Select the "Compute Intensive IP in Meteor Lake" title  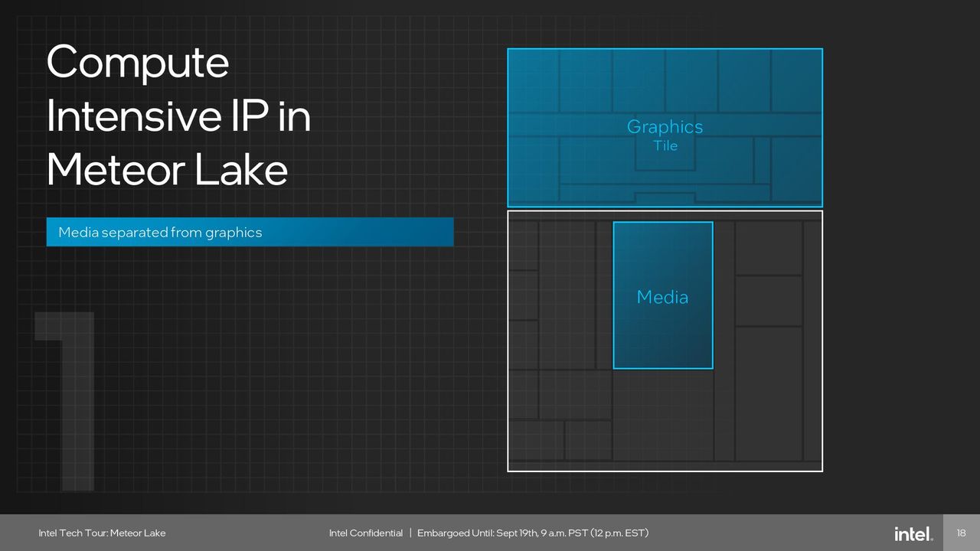click(178, 116)
